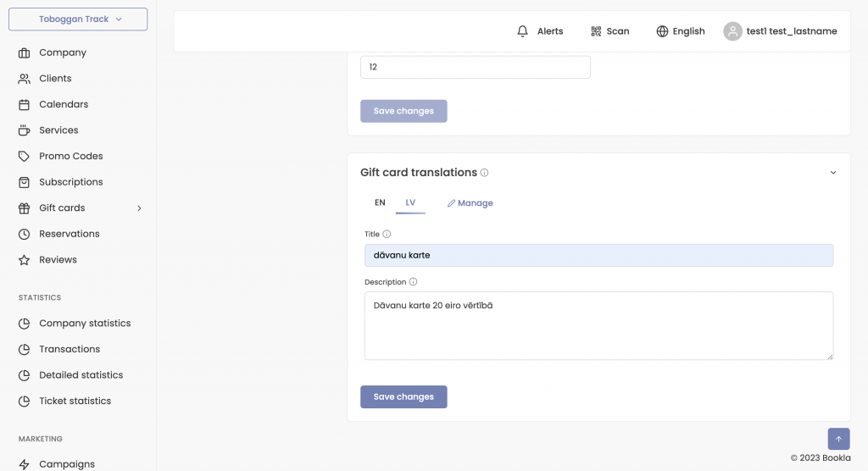Click the globe language icon
Screen dimensions: 868x471
pyautogui.click(x=662, y=31)
